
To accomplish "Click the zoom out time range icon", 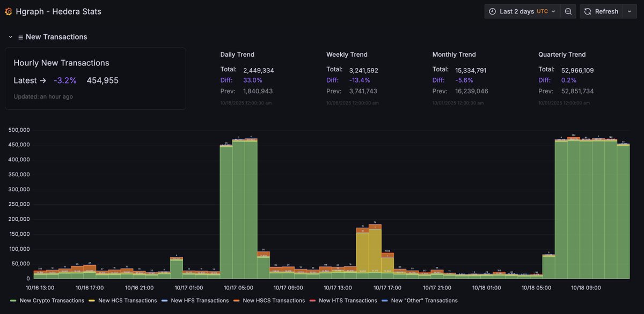I will tap(568, 11).
